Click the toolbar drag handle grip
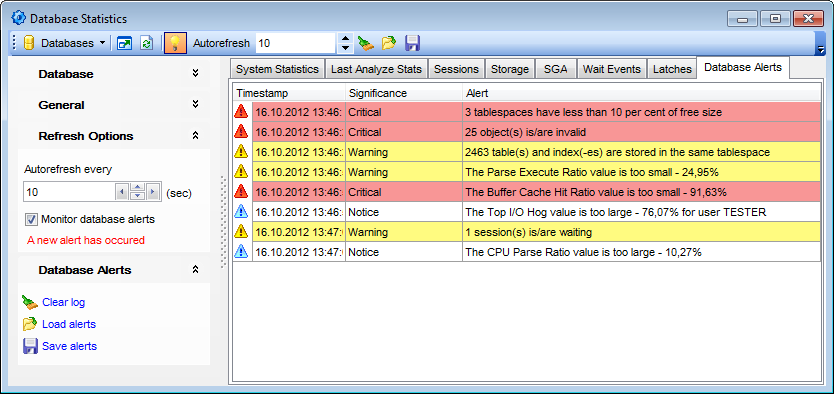The image size is (834, 394). [14, 43]
